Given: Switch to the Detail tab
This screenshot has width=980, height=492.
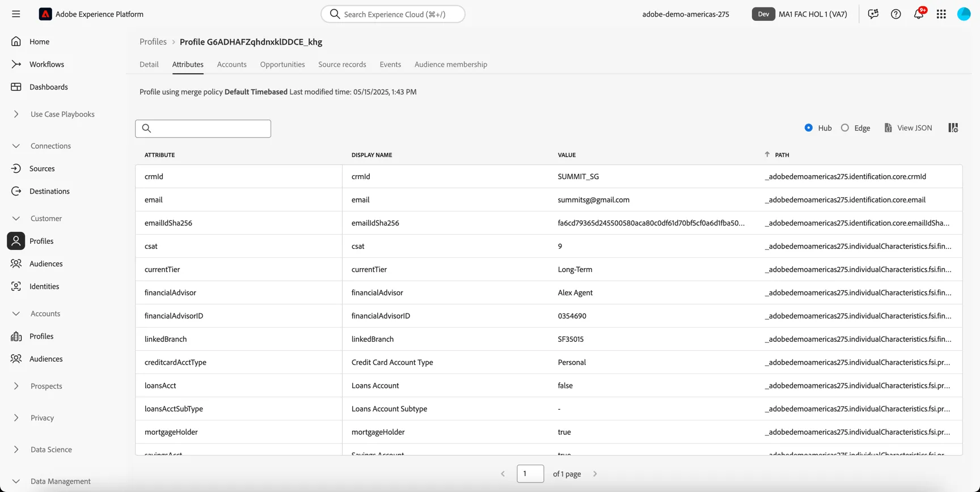Looking at the screenshot, I should pyautogui.click(x=149, y=65).
